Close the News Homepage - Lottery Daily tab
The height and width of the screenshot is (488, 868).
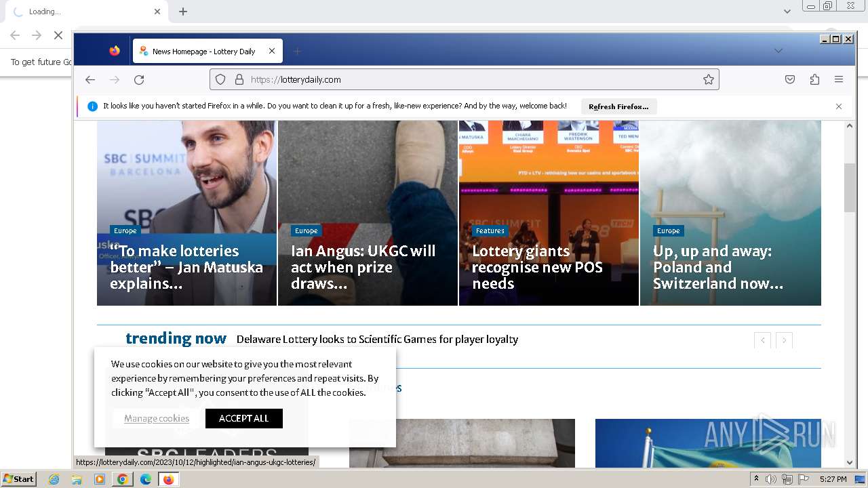272,51
